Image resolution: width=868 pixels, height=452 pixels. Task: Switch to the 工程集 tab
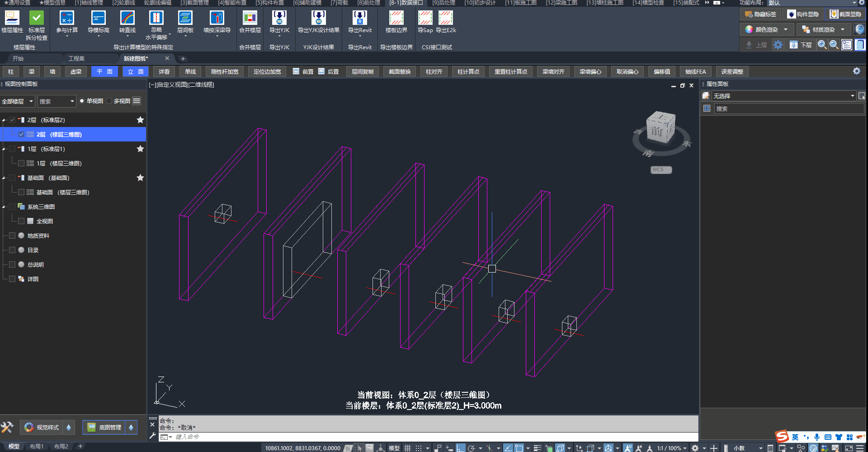tap(76, 58)
